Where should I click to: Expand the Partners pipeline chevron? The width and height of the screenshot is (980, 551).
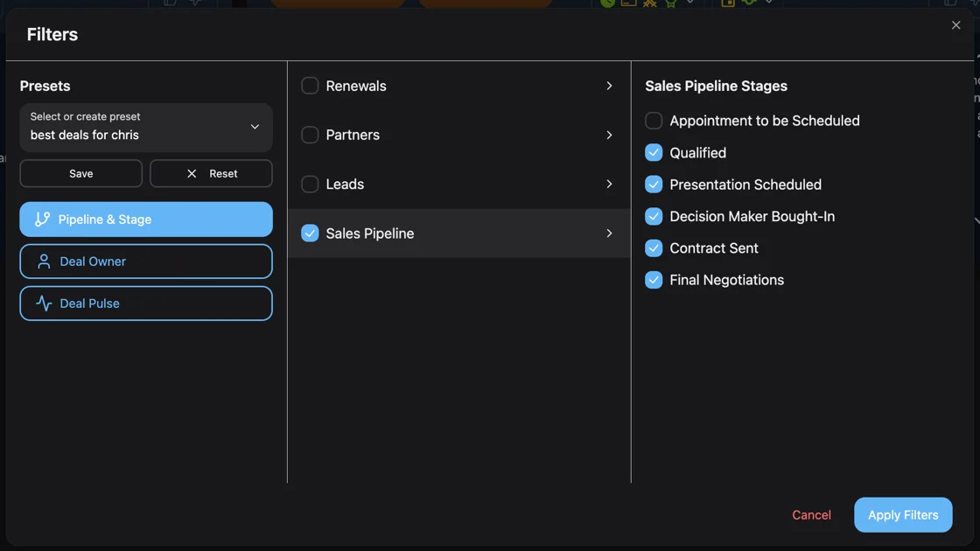[x=609, y=135]
